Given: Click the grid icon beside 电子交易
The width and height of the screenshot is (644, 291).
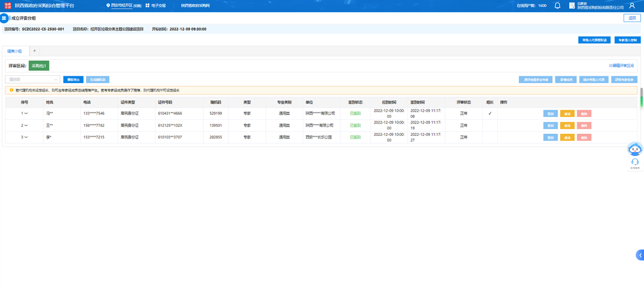Looking at the screenshot, I should pyautogui.click(x=147, y=6).
